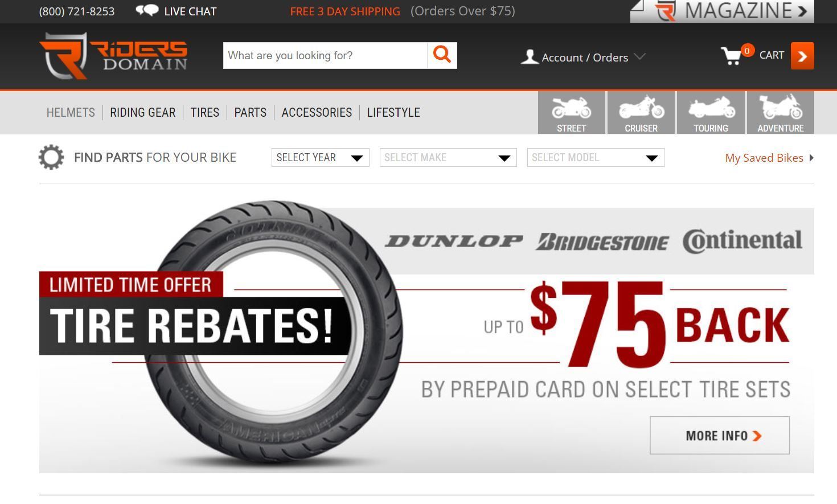Image resolution: width=837 pixels, height=504 pixels.
Task: Open the Riding Gear menu
Action: pyautogui.click(x=142, y=113)
